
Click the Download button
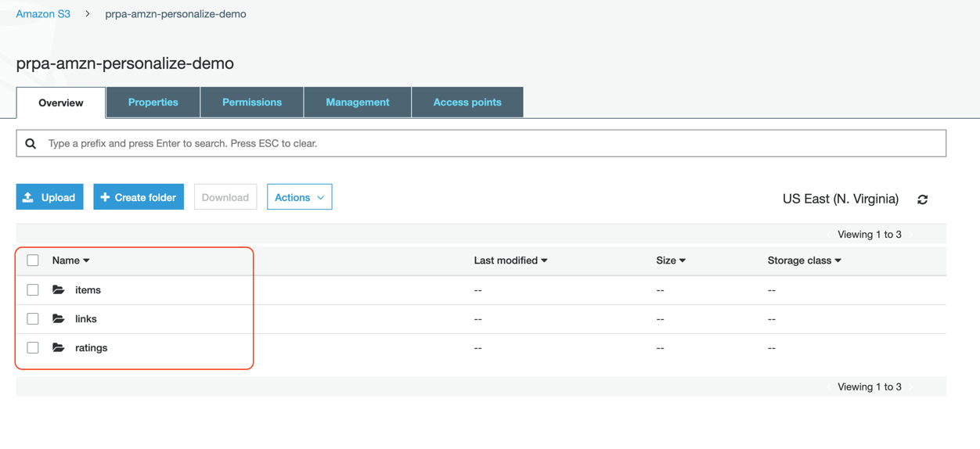point(225,197)
